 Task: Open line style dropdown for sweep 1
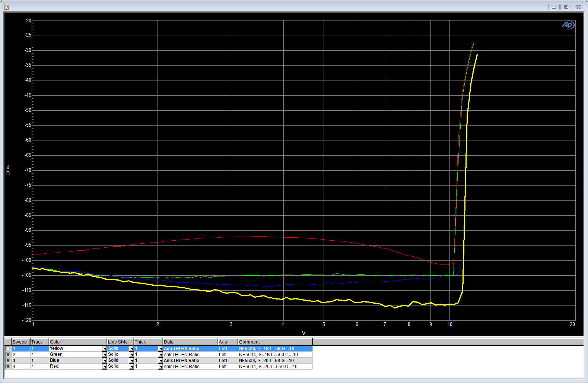pos(131,349)
